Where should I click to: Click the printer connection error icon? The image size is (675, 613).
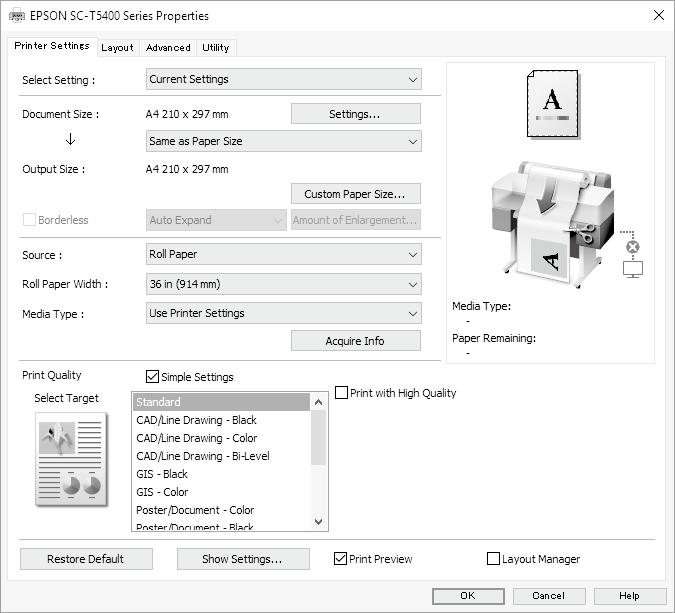[632, 247]
